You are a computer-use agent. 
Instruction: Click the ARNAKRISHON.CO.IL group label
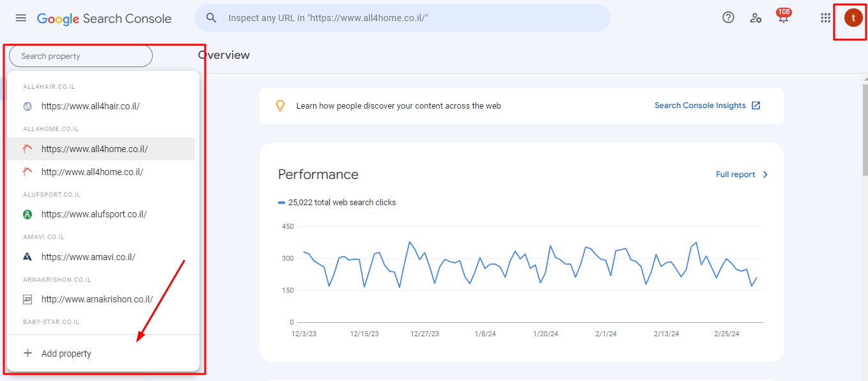[57, 279]
